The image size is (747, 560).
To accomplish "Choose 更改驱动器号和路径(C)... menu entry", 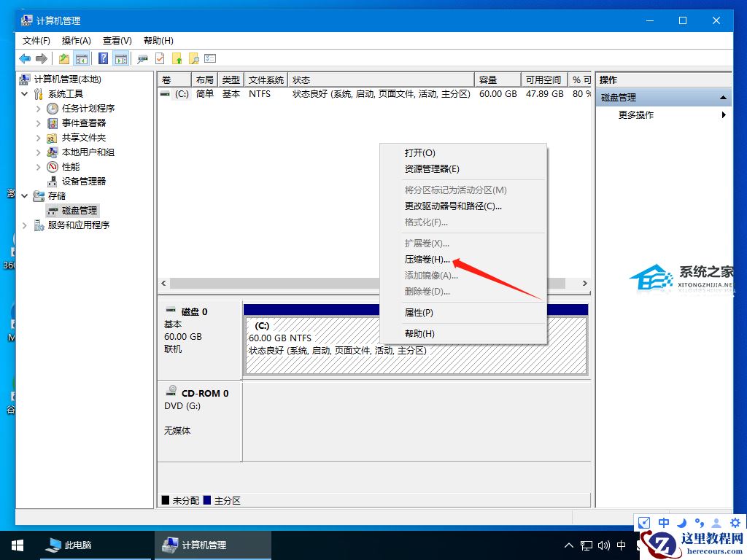I will (463, 206).
